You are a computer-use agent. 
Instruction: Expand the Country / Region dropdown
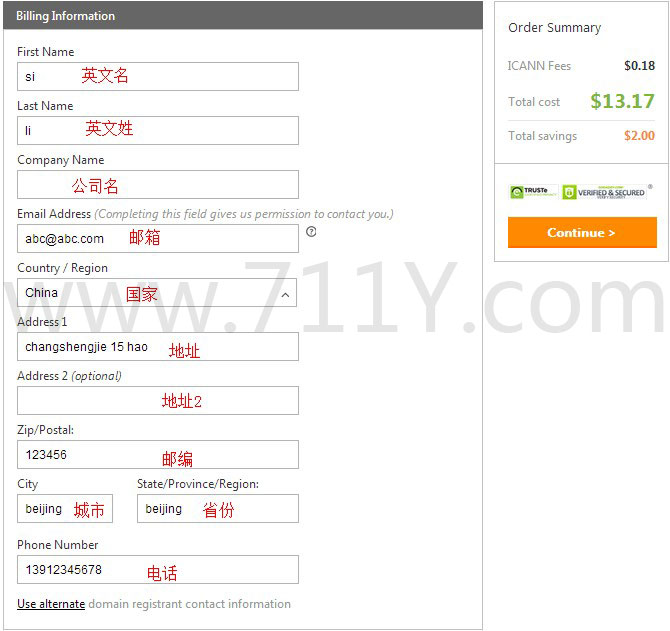click(x=157, y=293)
